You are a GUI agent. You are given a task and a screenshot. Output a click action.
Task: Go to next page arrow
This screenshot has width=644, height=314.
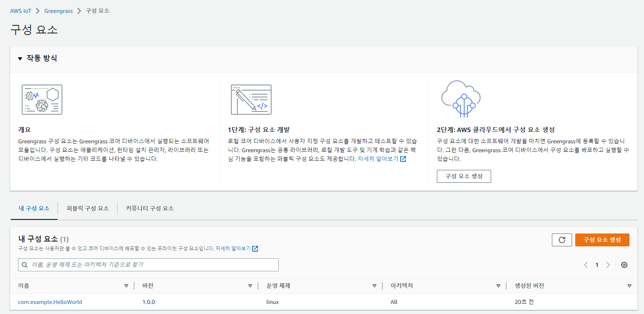tap(608, 265)
